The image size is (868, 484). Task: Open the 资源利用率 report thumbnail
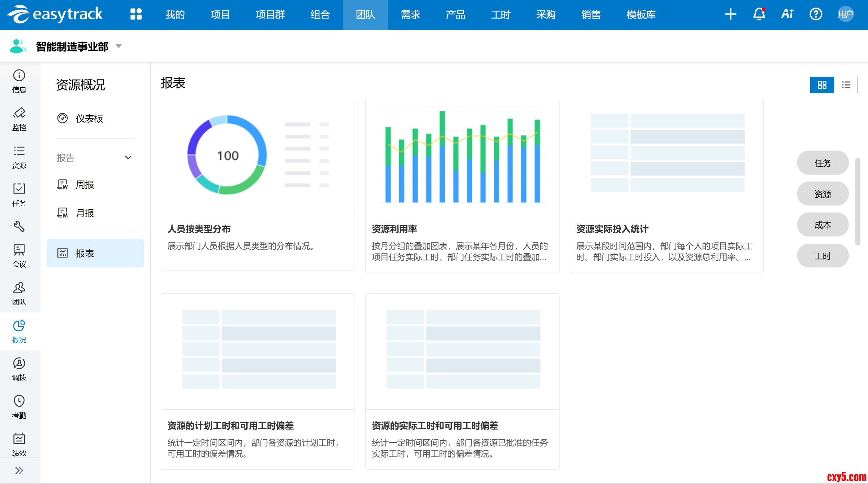(x=462, y=156)
